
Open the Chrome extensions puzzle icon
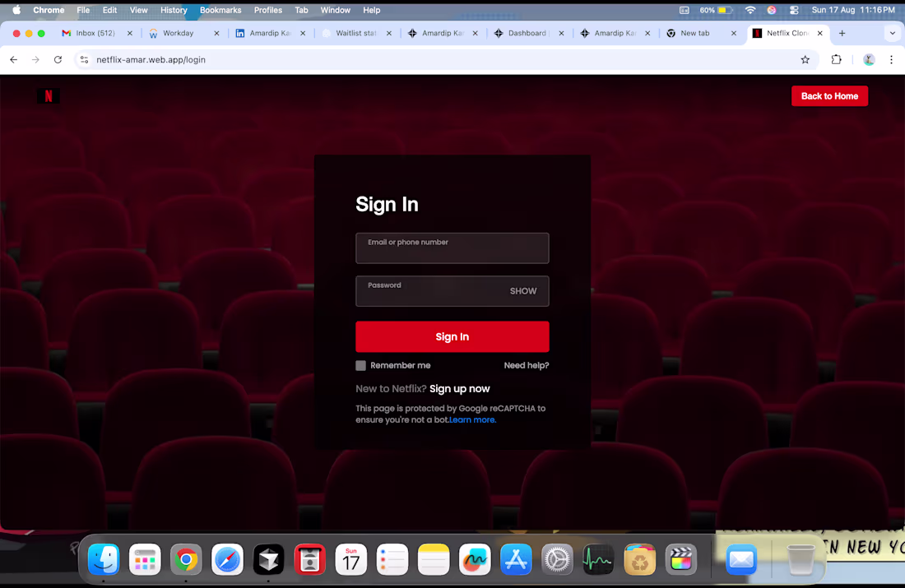click(x=834, y=59)
